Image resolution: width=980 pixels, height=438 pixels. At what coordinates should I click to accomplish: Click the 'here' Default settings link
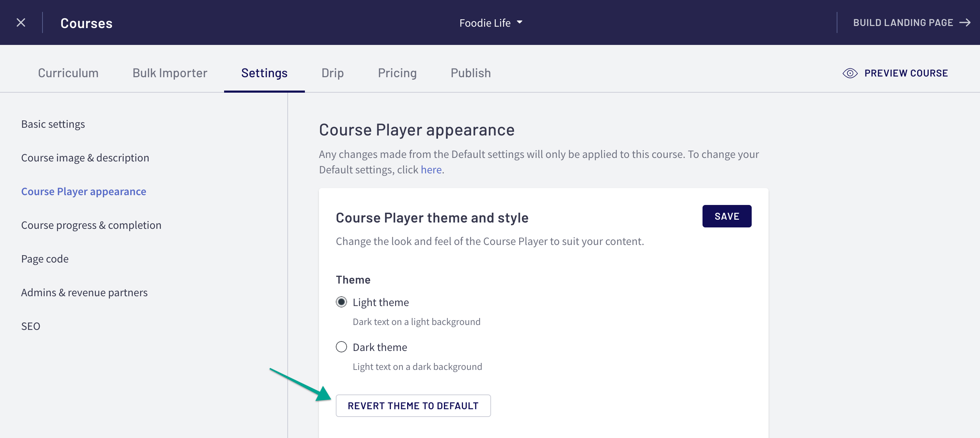[x=431, y=170]
